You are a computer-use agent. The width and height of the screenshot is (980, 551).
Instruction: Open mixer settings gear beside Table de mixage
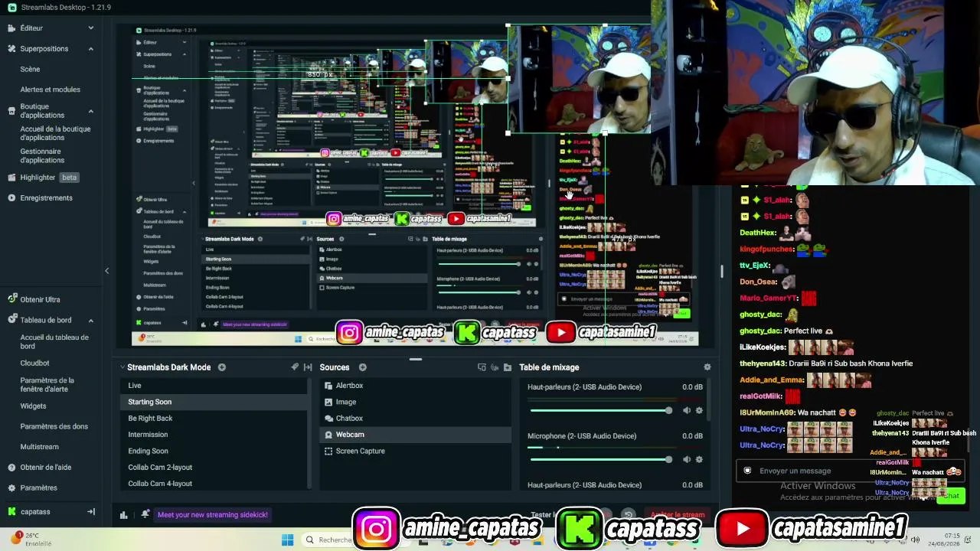tap(707, 367)
